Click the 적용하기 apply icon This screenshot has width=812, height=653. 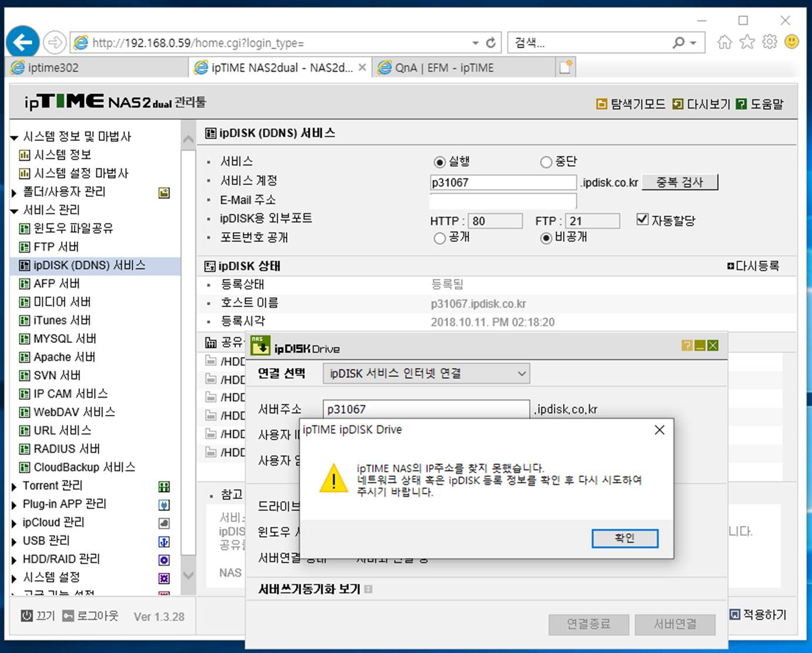coord(735,614)
